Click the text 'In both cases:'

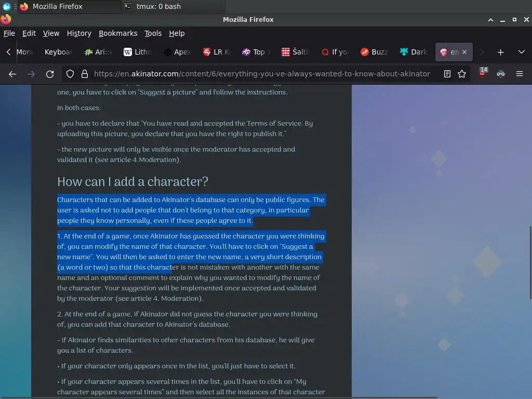coord(79,108)
